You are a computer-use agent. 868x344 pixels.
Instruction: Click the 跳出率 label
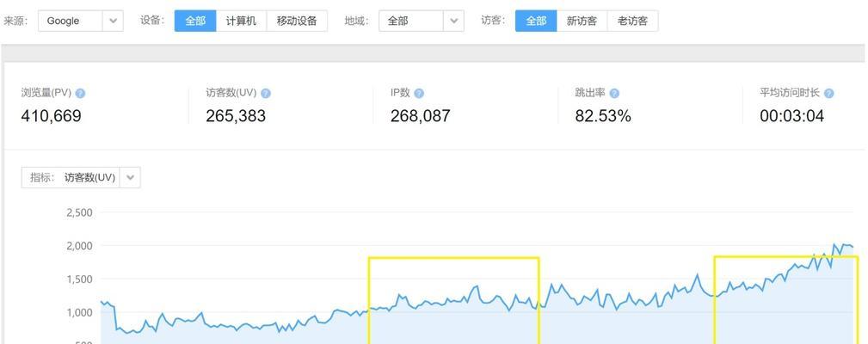[591, 93]
